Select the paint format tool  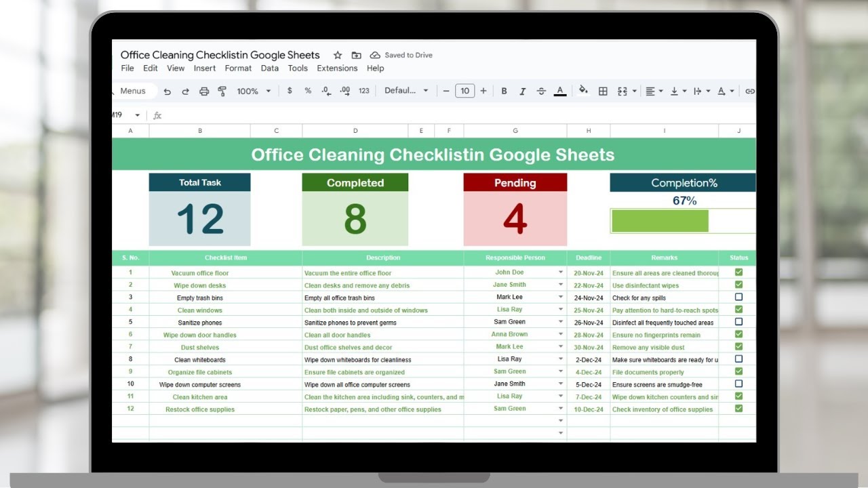coord(222,91)
